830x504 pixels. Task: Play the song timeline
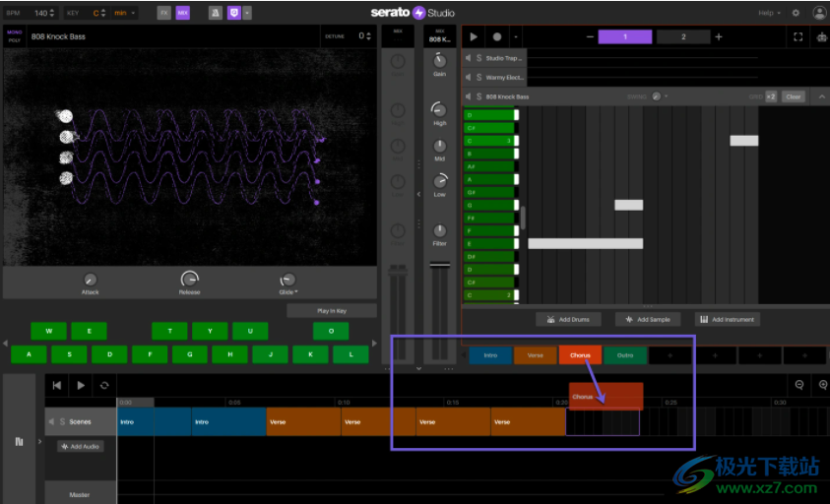(81, 386)
